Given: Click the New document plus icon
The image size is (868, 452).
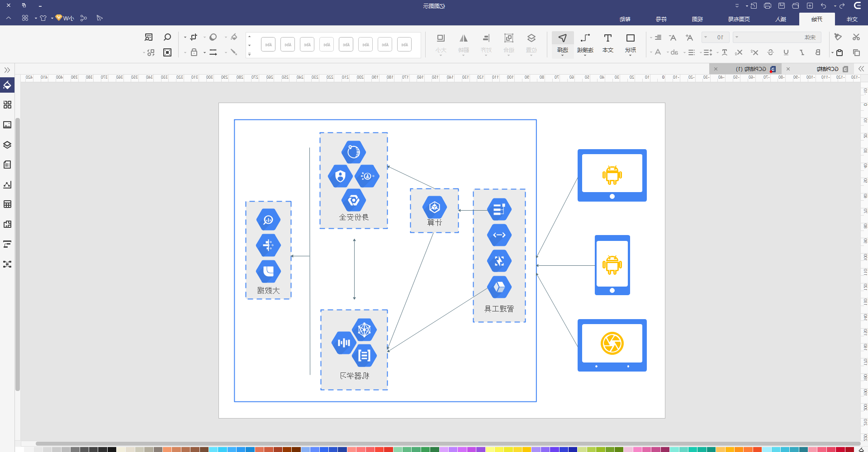Looking at the screenshot, I should tap(810, 6).
